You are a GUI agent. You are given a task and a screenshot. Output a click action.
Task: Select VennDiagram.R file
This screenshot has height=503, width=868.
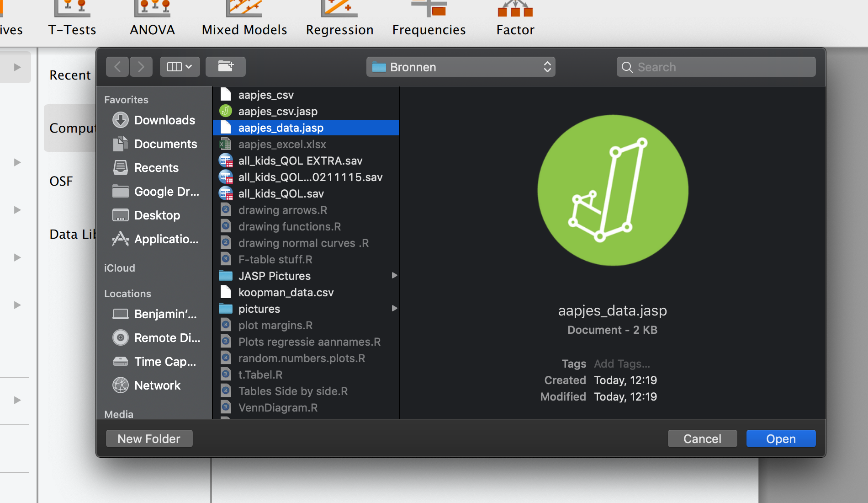[x=306, y=407]
